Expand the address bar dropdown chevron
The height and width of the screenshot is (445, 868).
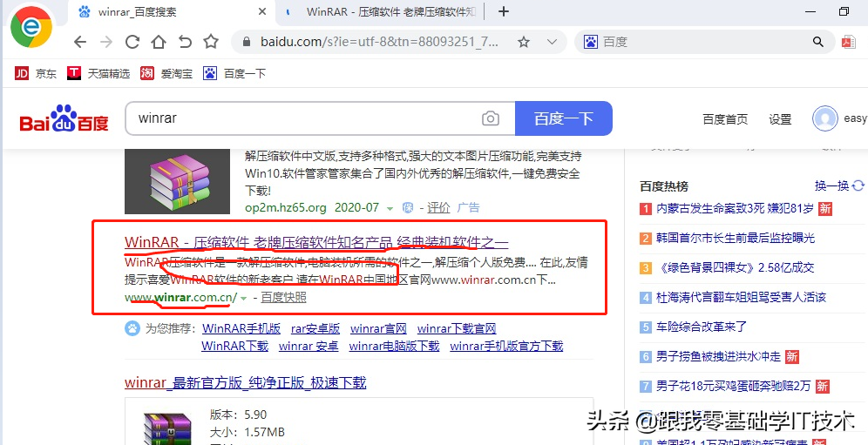pos(552,42)
